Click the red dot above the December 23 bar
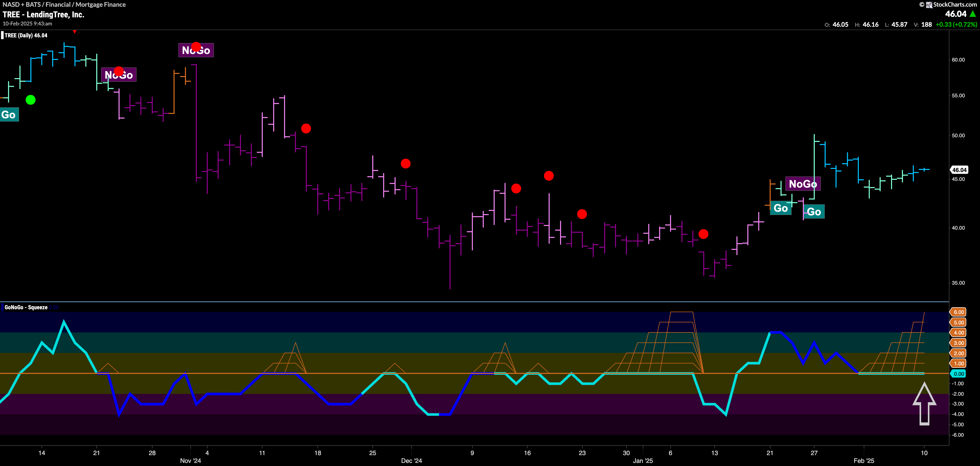The width and height of the screenshot is (980, 466). 582,214
